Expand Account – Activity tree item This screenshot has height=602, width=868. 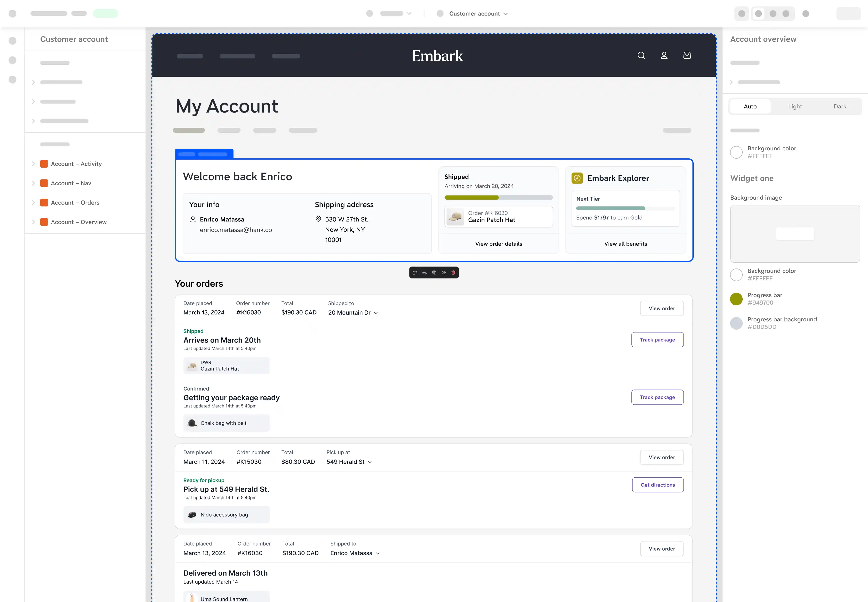pos(34,164)
